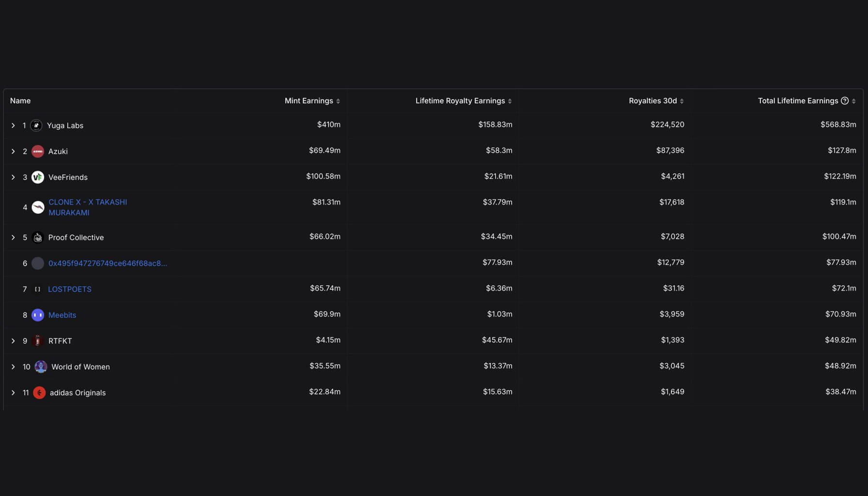Click the Azuki red logo icon
Viewport: 868px width, 496px height.
click(x=38, y=151)
